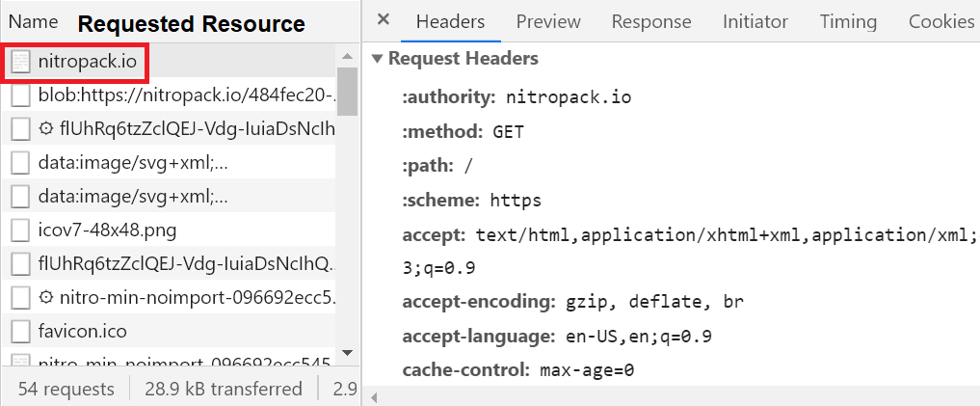Select the icov7-48x48.png request

(x=169, y=230)
